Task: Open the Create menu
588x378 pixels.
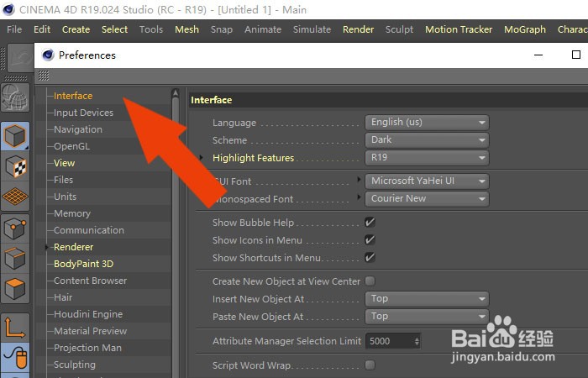Action: click(x=76, y=29)
